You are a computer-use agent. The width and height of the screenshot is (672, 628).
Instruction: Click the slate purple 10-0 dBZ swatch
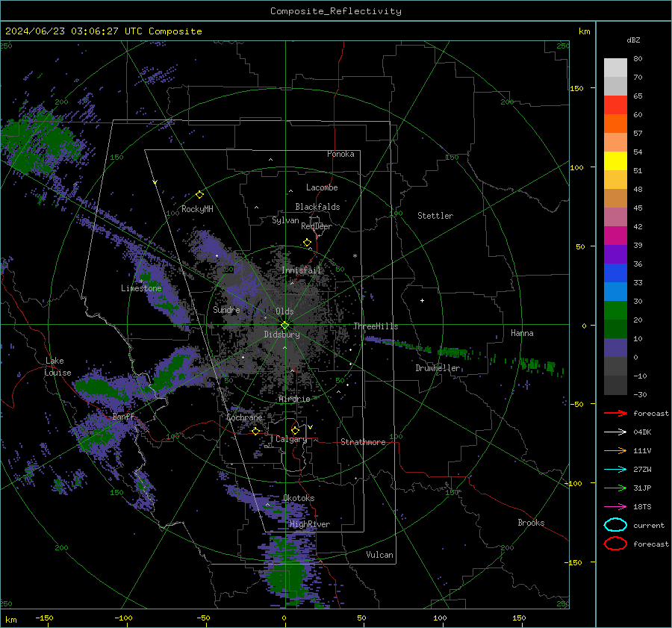click(x=615, y=348)
